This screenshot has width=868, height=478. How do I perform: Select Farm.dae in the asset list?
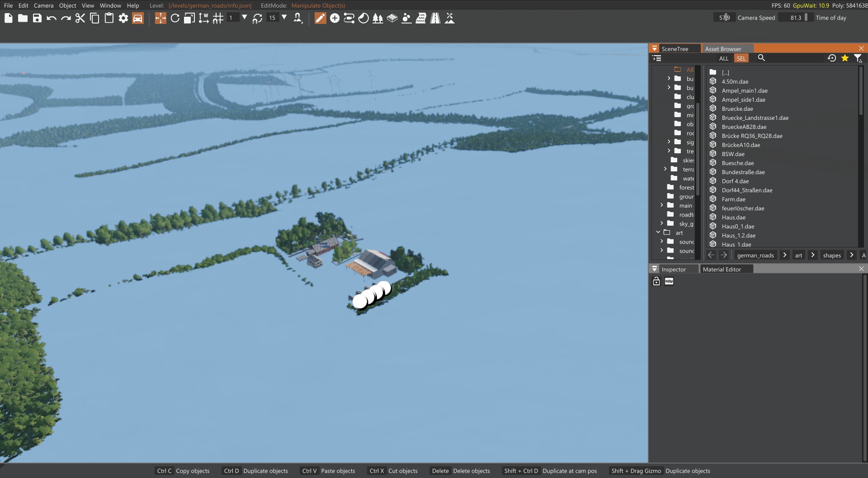click(734, 199)
